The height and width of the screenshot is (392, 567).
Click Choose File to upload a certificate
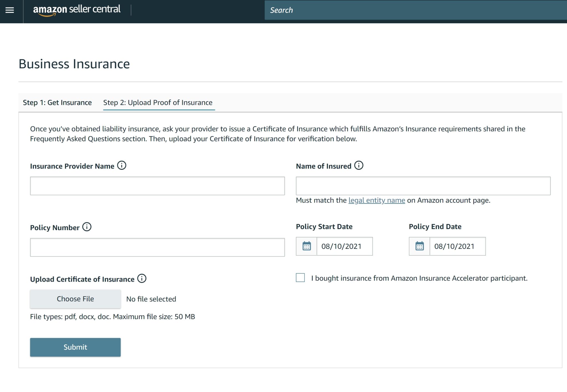pyautogui.click(x=75, y=299)
